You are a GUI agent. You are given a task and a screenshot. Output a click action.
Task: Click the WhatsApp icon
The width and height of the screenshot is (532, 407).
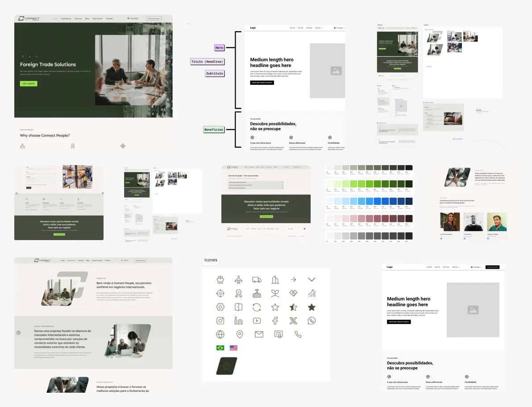click(312, 320)
